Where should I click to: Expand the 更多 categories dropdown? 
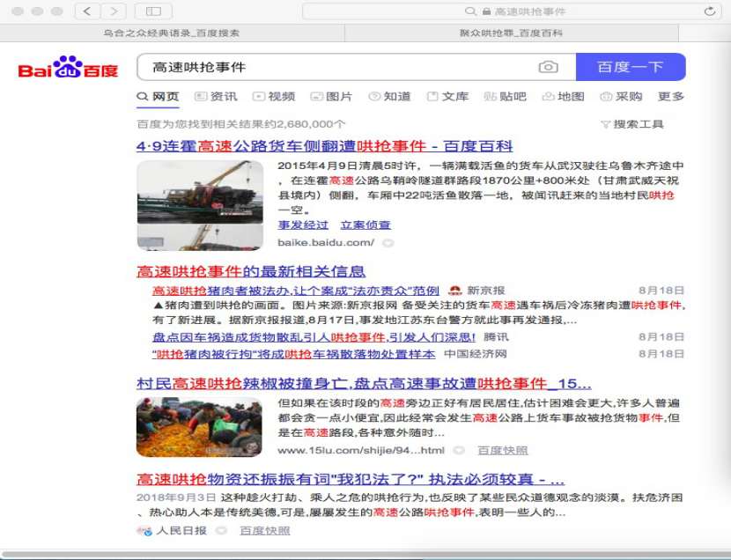pyautogui.click(x=669, y=97)
